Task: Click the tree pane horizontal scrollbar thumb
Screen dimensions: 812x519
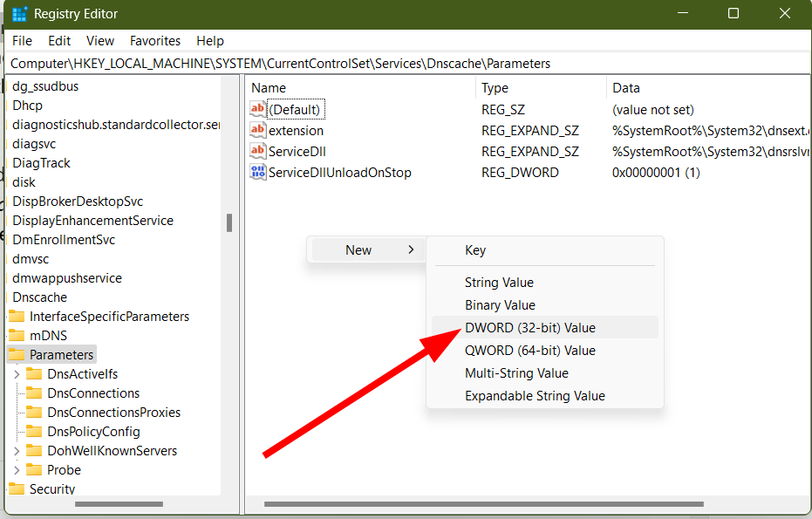Action: 119,504
